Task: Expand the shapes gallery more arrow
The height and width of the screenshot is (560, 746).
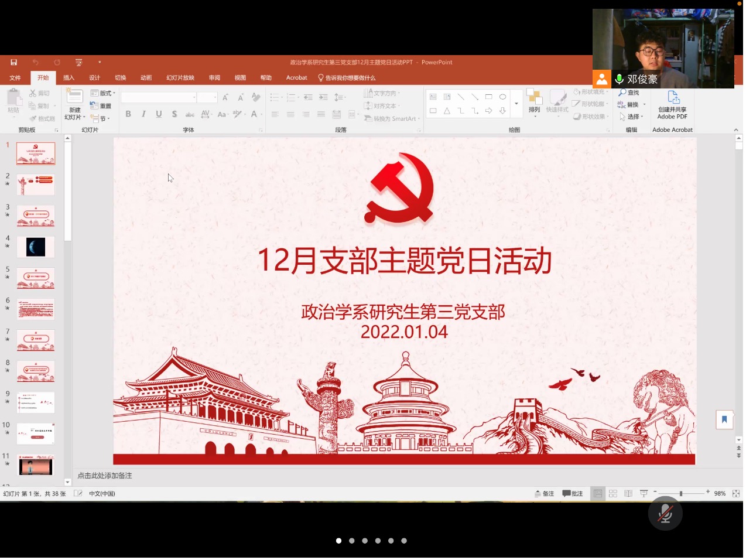Action: click(x=516, y=104)
